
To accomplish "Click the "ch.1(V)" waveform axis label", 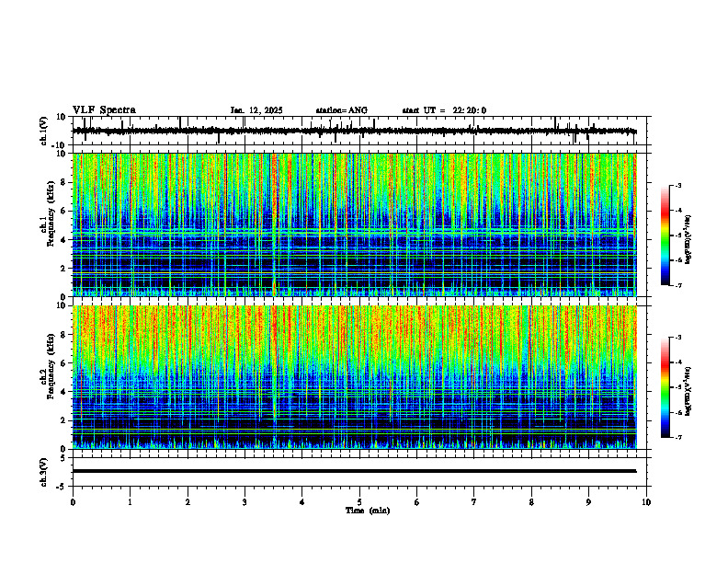I will (x=44, y=131).
